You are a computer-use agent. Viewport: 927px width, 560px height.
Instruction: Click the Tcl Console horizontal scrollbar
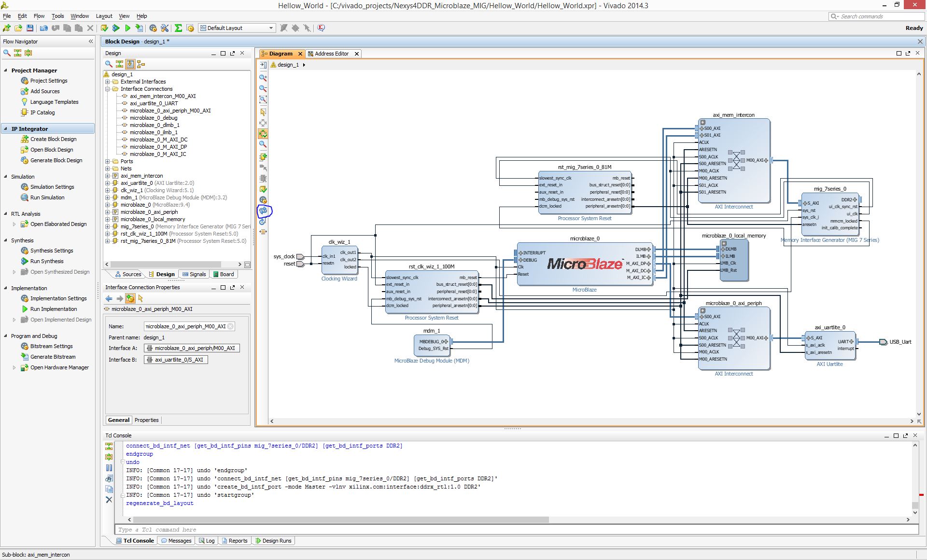click(x=341, y=519)
